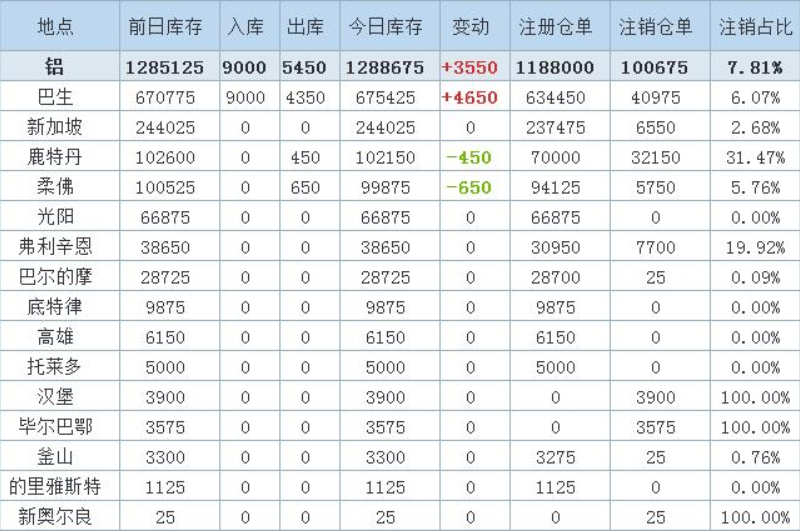Click the 入库 column header
The image size is (800, 531).
(246, 27)
